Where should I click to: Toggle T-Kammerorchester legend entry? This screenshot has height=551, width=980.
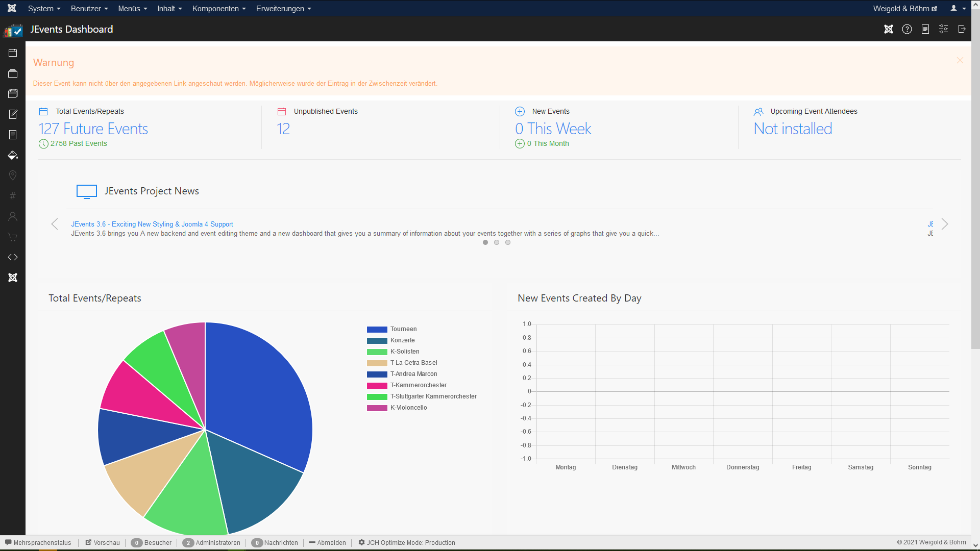[x=407, y=385]
